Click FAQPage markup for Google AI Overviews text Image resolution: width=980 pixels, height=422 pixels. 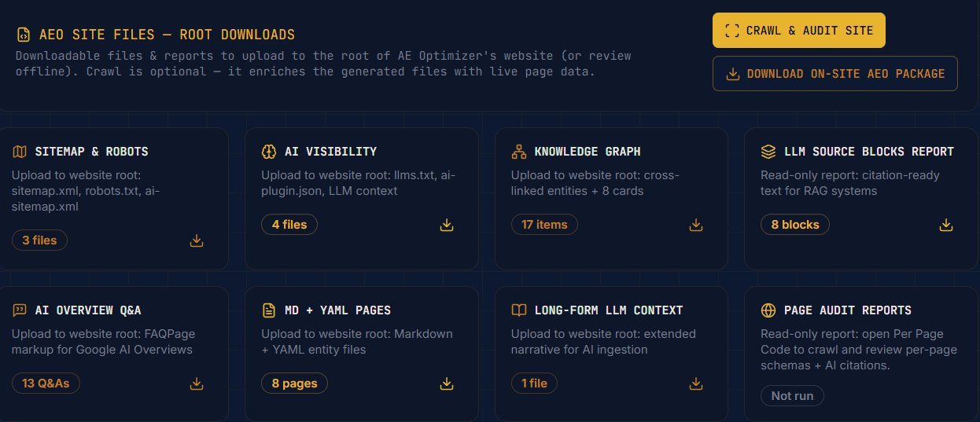click(x=103, y=341)
